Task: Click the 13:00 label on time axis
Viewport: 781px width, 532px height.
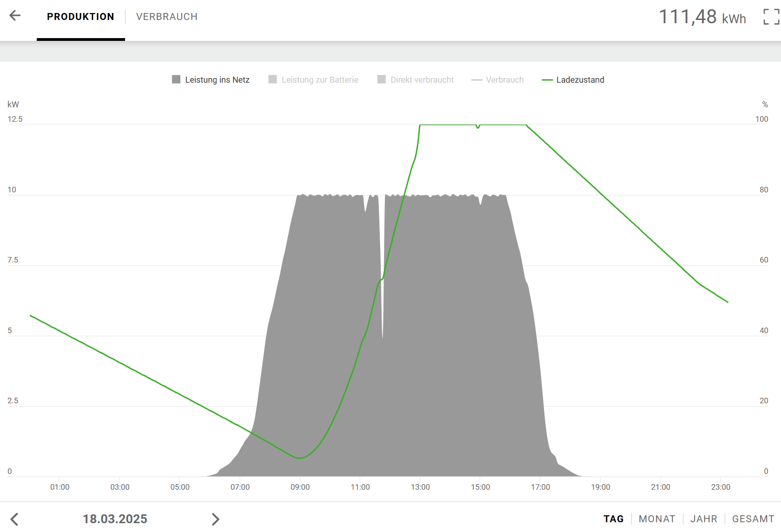Action: 420,487
